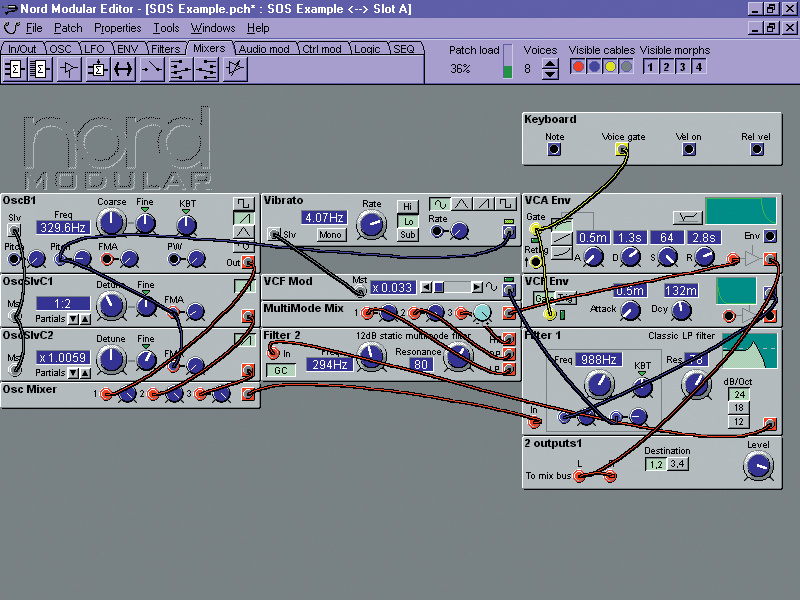This screenshot has width=800, height=600.
Task: Open the Patch menu
Action: coord(68,28)
